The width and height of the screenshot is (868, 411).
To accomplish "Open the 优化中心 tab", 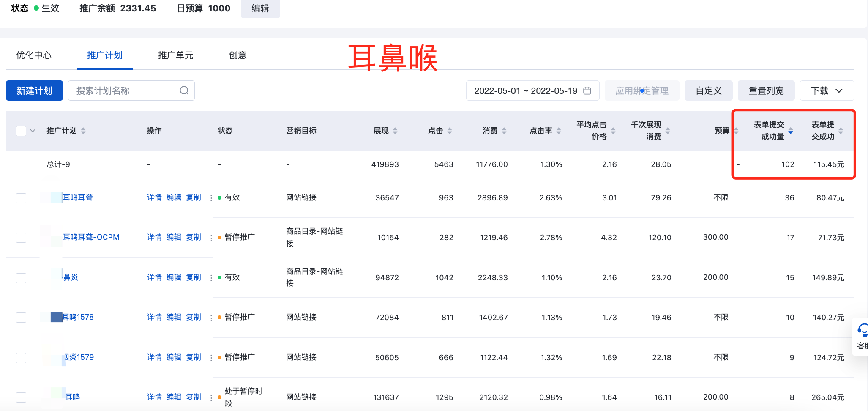I will click(x=34, y=55).
